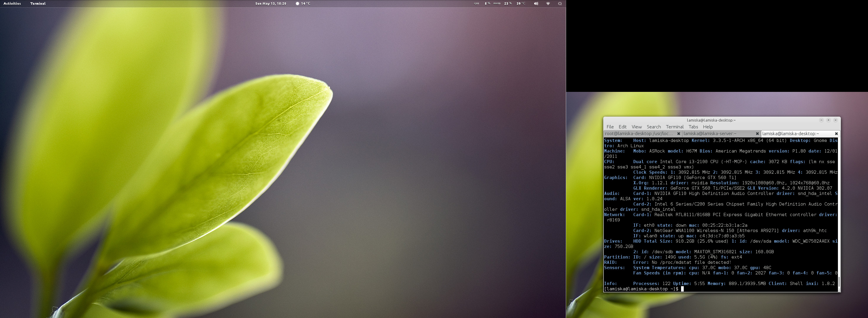The height and width of the screenshot is (318, 868).
Task: Click the mem usage indicator in top bar
Action: point(502,3)
